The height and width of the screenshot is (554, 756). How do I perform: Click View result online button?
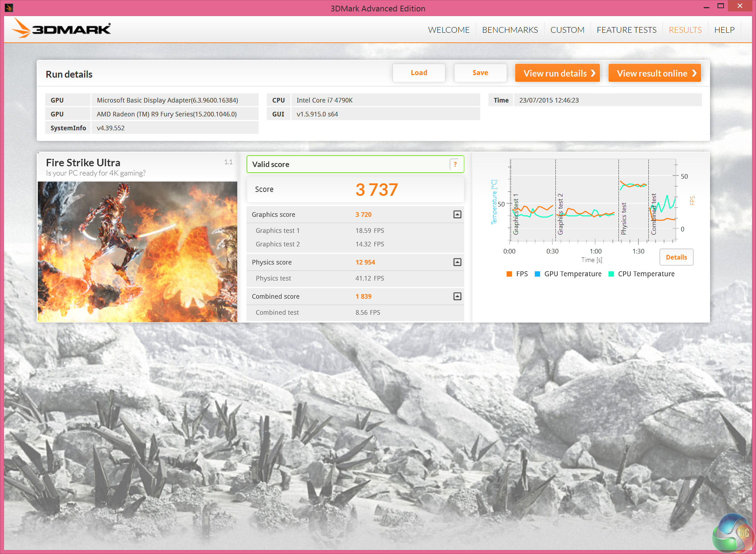[654, 73]
